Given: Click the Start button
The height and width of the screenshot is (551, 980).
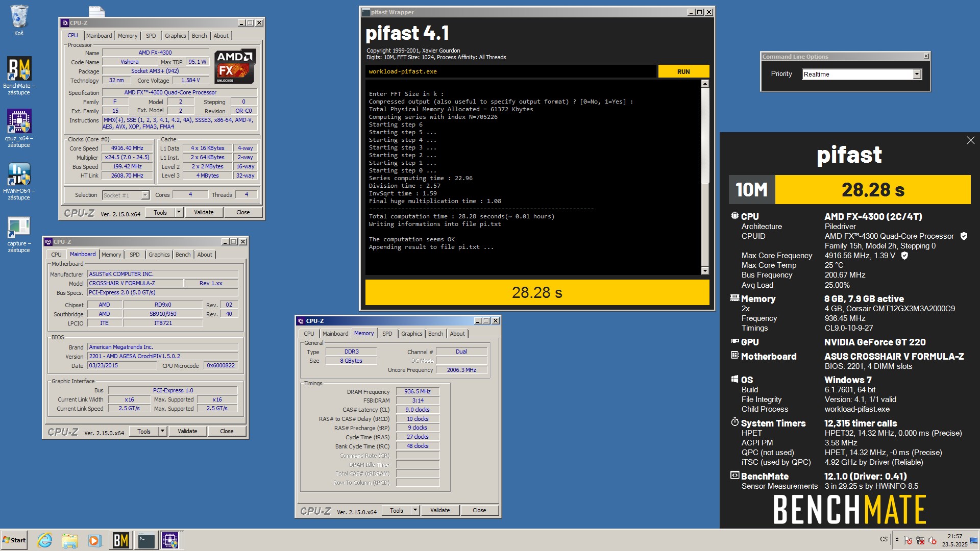Looking at the screenshot, I should [14, 540].
